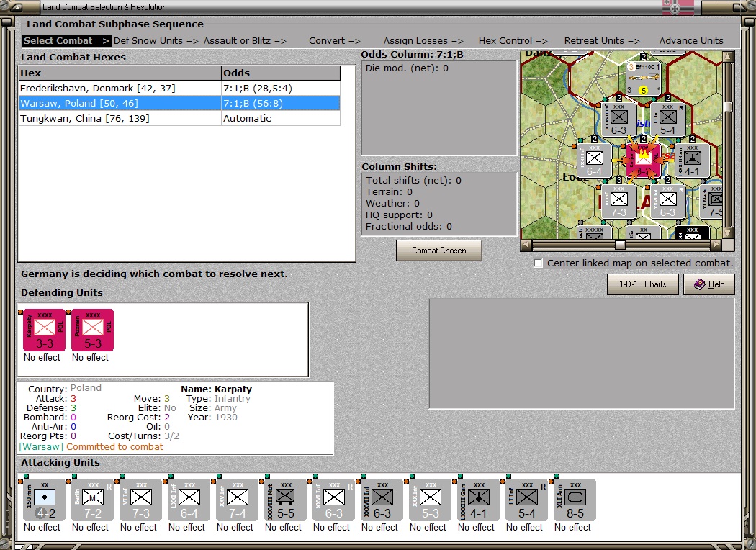The width and height of the screenshot is (756, 550).
Task: Click the map scroll left arrow
Action: click(x=526, y=245)
